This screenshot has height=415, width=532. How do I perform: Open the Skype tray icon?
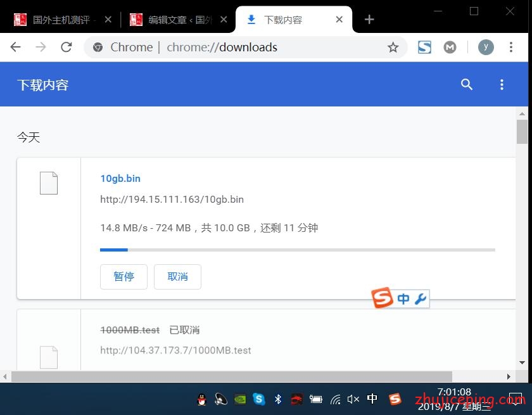259,399
